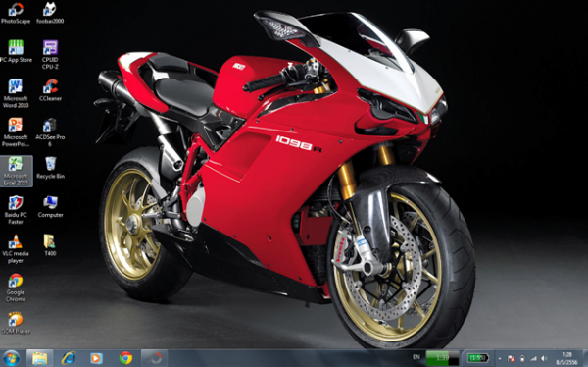The height and width of the screenshot is (367, 588).
Task: Open the network signal tray icon
Action: tap(533, 359)
